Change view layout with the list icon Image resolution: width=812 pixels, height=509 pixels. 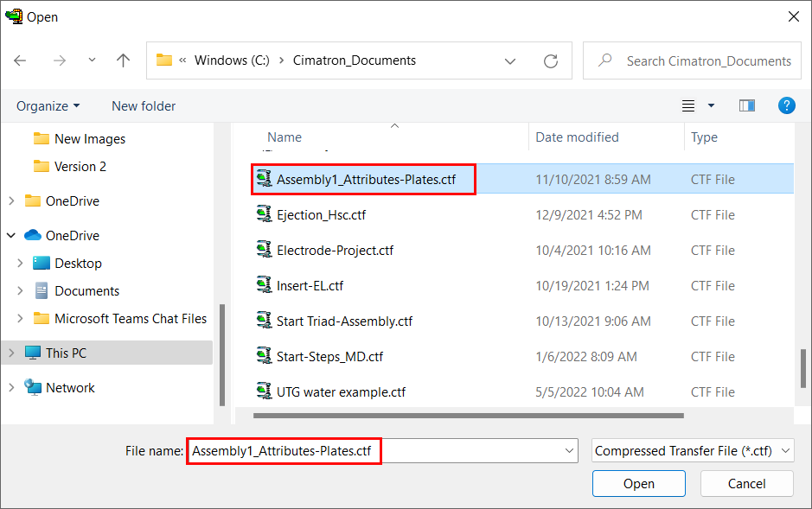coord(688,106)
